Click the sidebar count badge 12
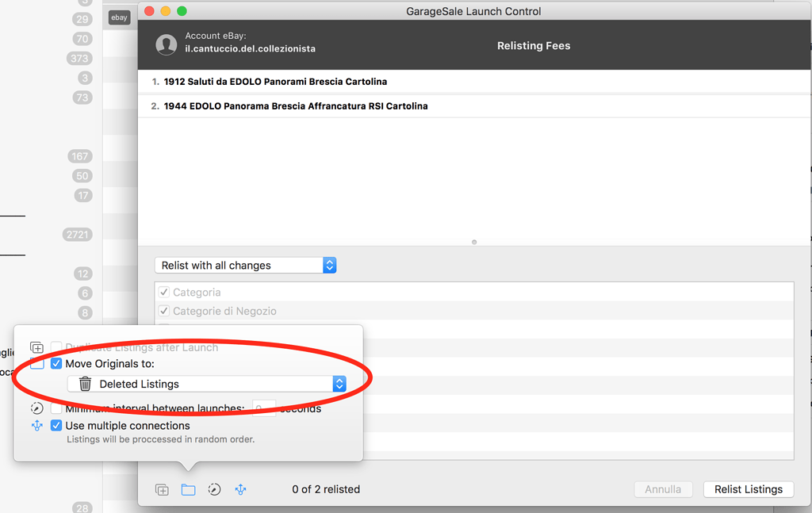Viewport: 812px width, 513px height. 82,274
